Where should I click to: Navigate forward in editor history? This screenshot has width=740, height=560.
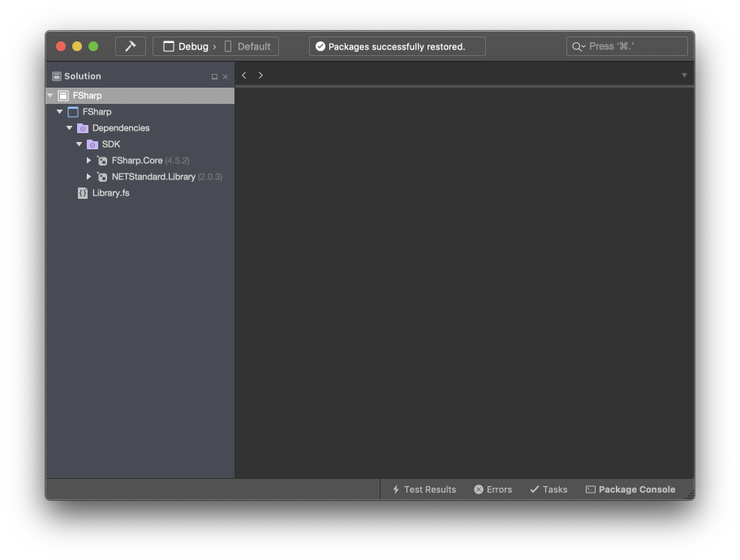pos(260,75)
